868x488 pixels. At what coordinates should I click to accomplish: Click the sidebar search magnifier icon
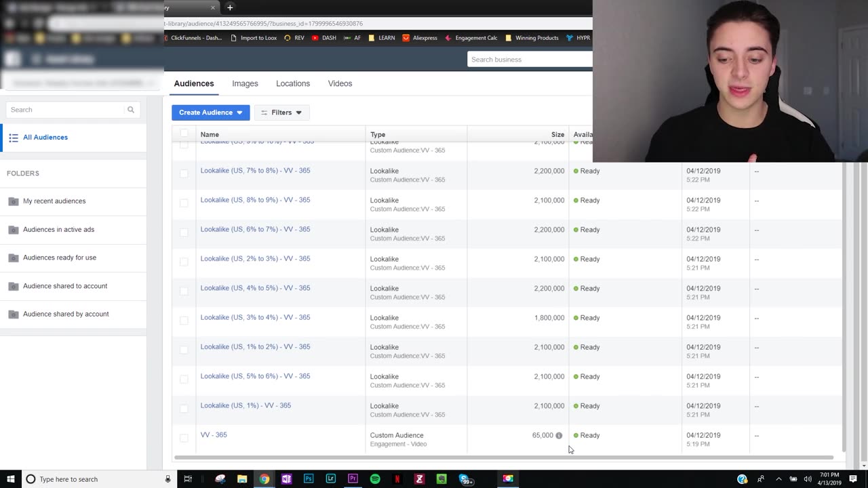[131, 110]
